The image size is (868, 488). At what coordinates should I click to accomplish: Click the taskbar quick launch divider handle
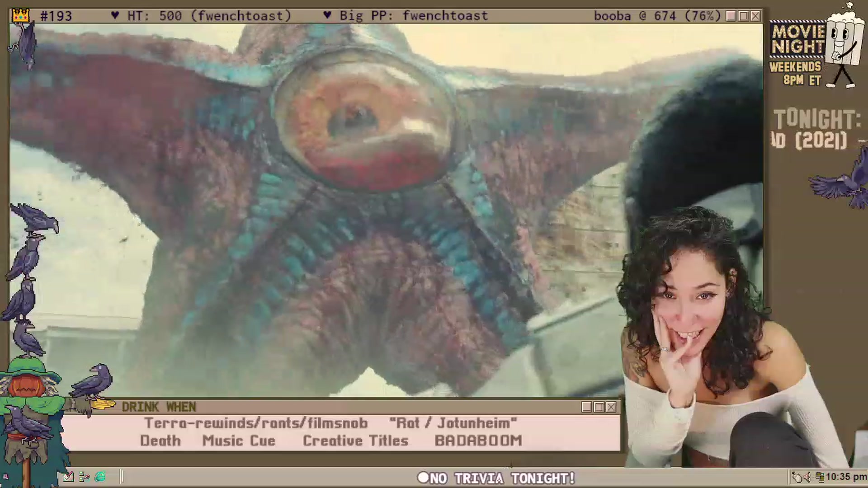click(122, 477)
